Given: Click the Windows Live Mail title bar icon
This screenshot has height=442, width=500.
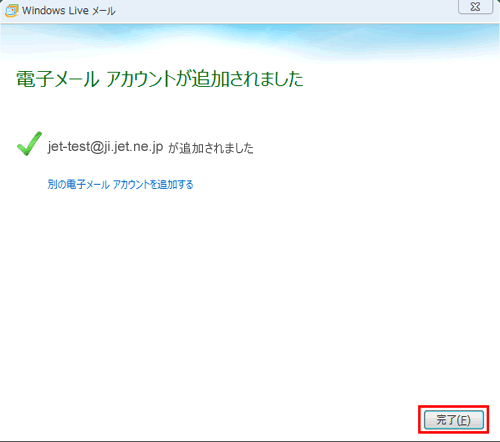Looking at the screenshot, I should (11, 10).
